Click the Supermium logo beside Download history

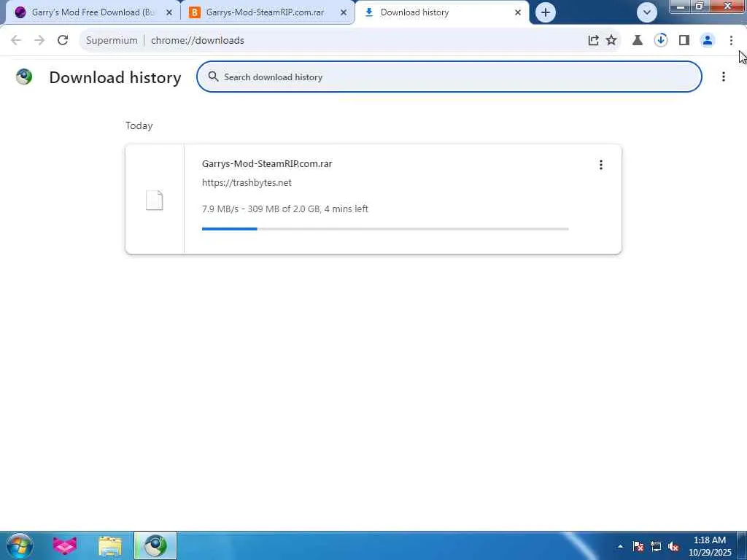(24, 77)
